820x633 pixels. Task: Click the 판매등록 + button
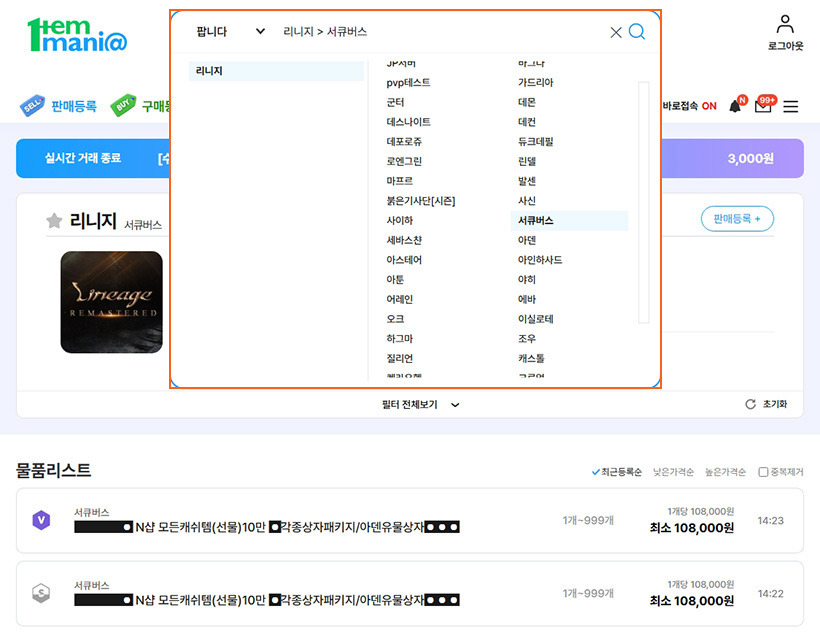[737, 219]
